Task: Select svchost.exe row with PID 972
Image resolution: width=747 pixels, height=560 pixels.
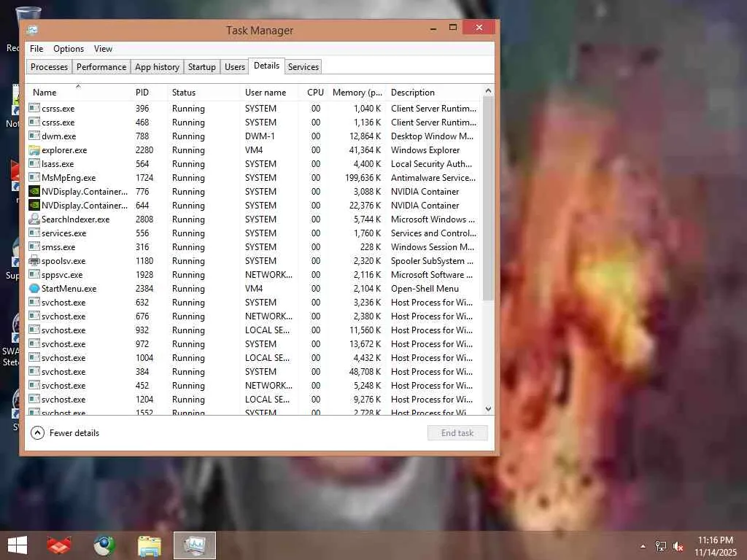Action: coord(255,344)
